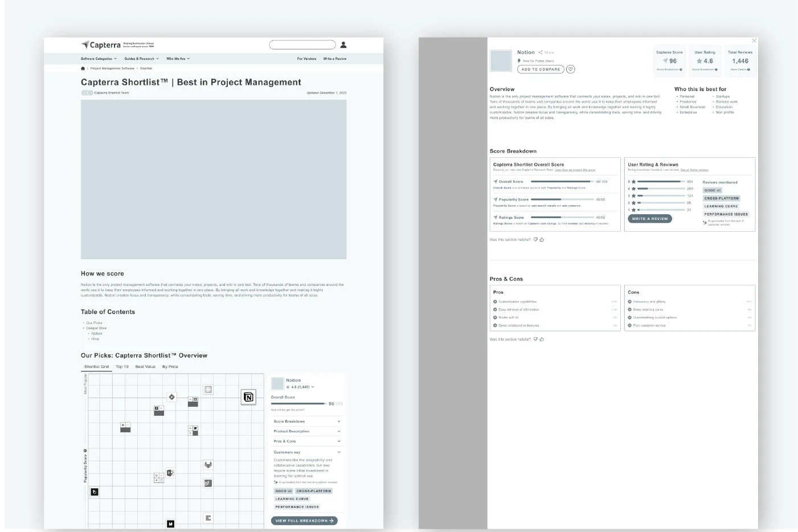798x532 pixels.
Task: Open the Guides & Research dropdown menu
Action: tap(141, 59)
